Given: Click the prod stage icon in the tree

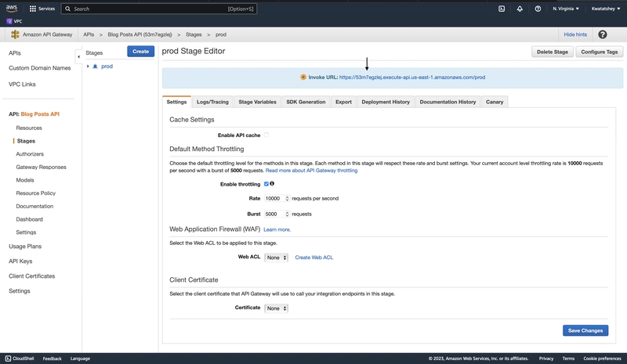Looking at the screenshot, I should 95,67.
